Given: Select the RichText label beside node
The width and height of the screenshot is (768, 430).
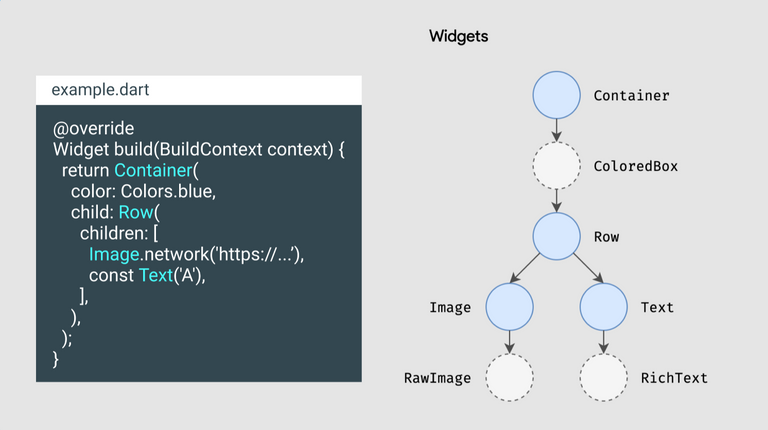Looking at the screenshot, I should 674,378.
